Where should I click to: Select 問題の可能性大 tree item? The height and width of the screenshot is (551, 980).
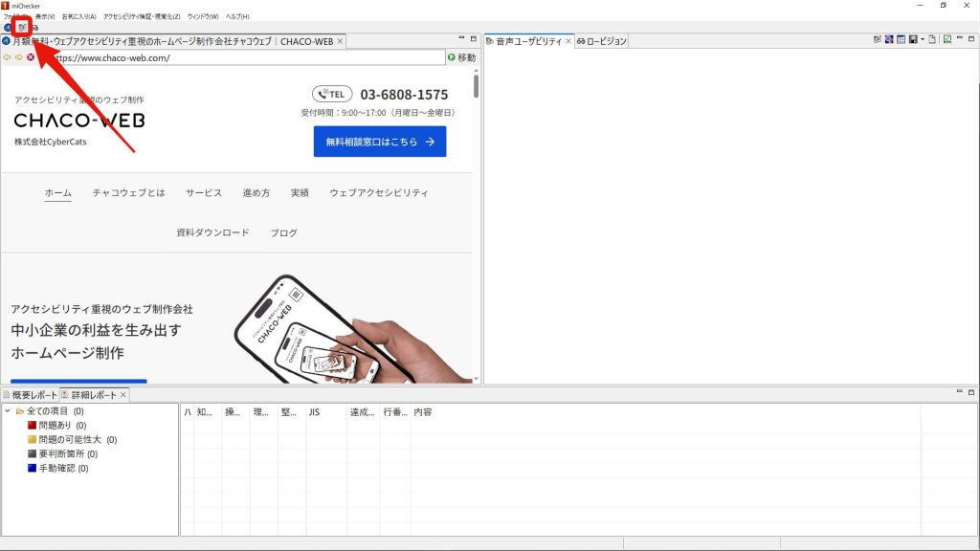click(69, 440)
